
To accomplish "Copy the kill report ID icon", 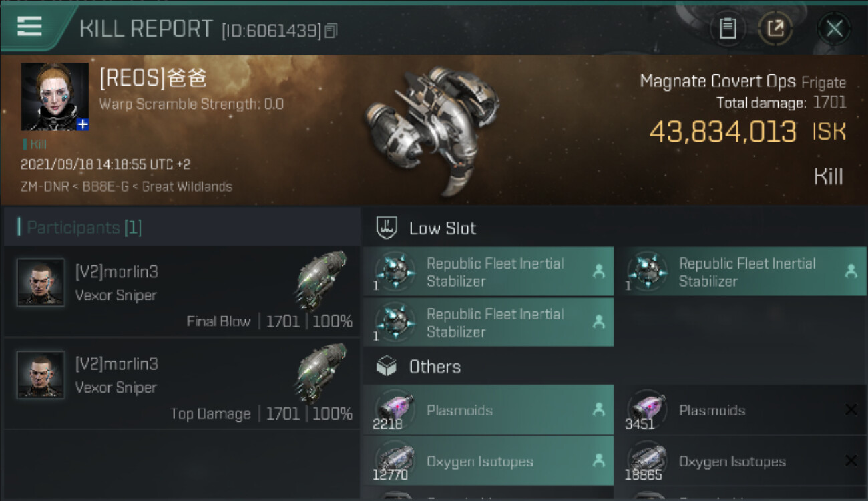I will [x=331, y=31].
